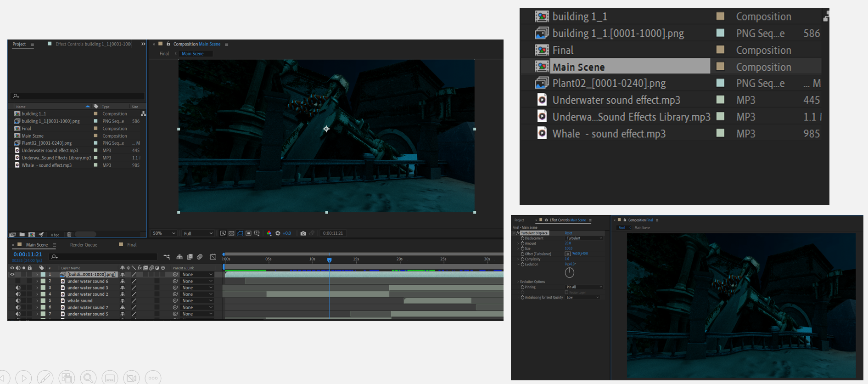Open the 50% magnification dropdown
Viewport: 868px width, 384px height.
[x=164, y=233]
